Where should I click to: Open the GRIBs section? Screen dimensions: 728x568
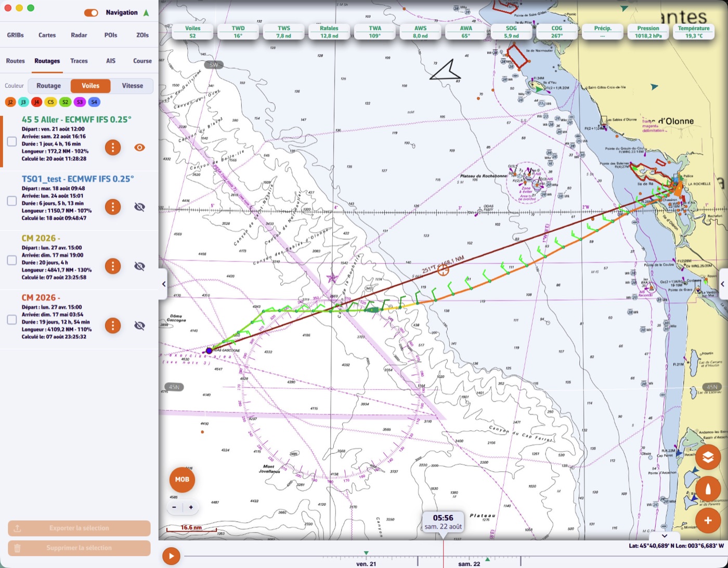pos(16,35)
